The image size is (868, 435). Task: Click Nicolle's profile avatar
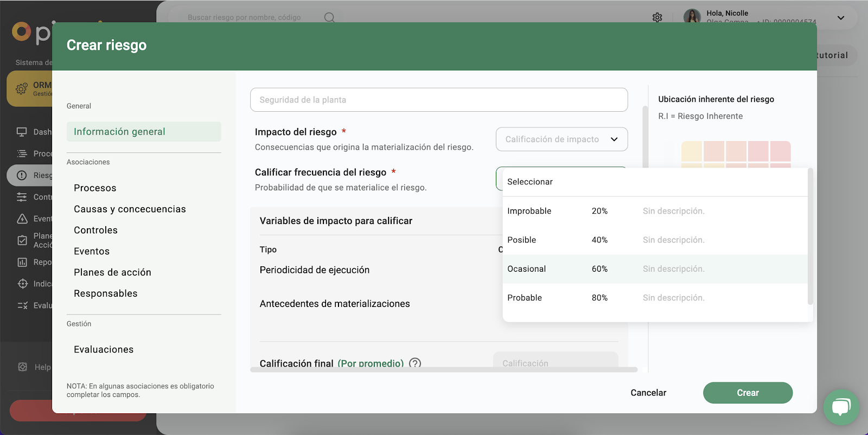tap(692, 17)
